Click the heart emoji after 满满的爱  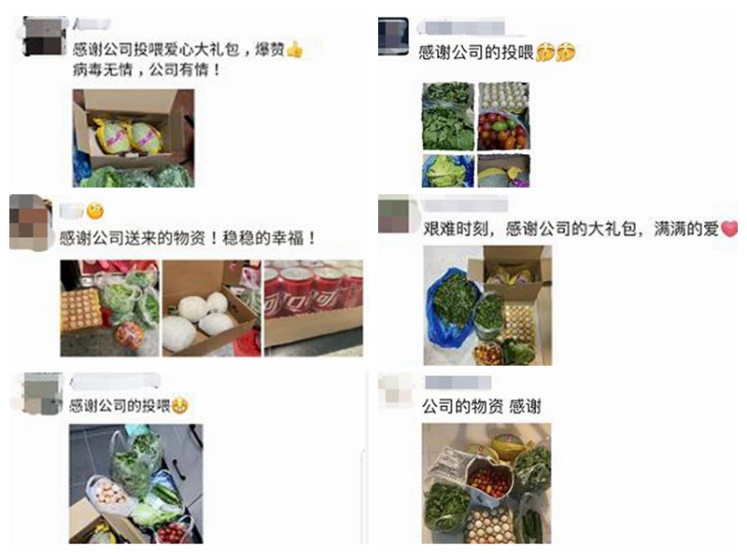[729, 229]
